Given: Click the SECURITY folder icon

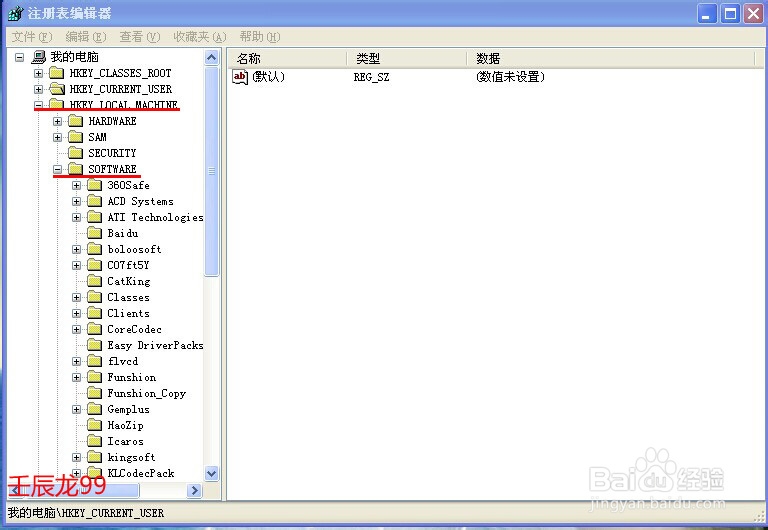Looking at the screenshot, I should [75, 153].
